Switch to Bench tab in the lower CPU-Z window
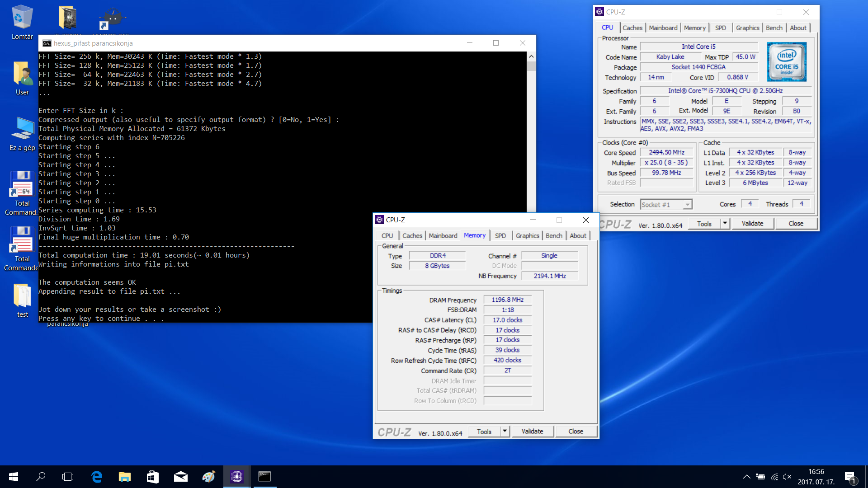Viewport: 868px width, 488px height. point(554,236)
